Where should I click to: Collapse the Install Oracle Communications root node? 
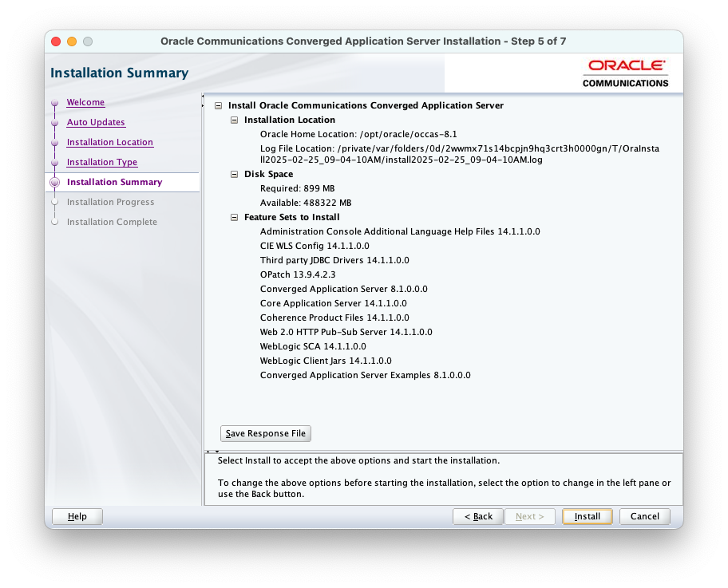[x=218, y=106]
